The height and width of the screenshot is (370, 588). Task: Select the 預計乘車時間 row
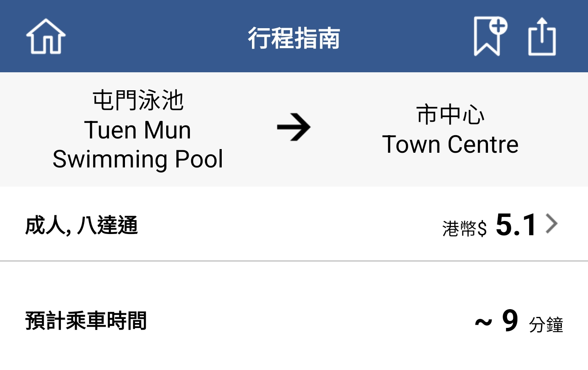[x=294, y=321]
